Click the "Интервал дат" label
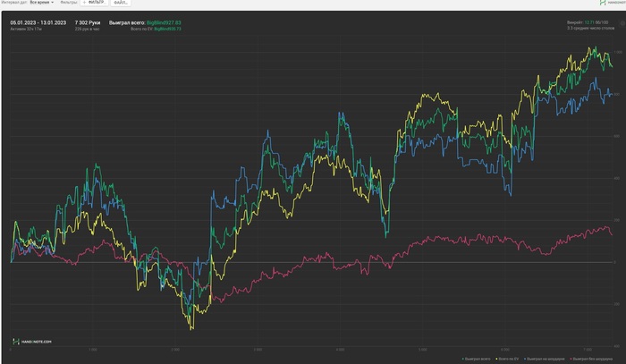Image resolution: width=626 pixels, height=364 pixels. (14, 3)
